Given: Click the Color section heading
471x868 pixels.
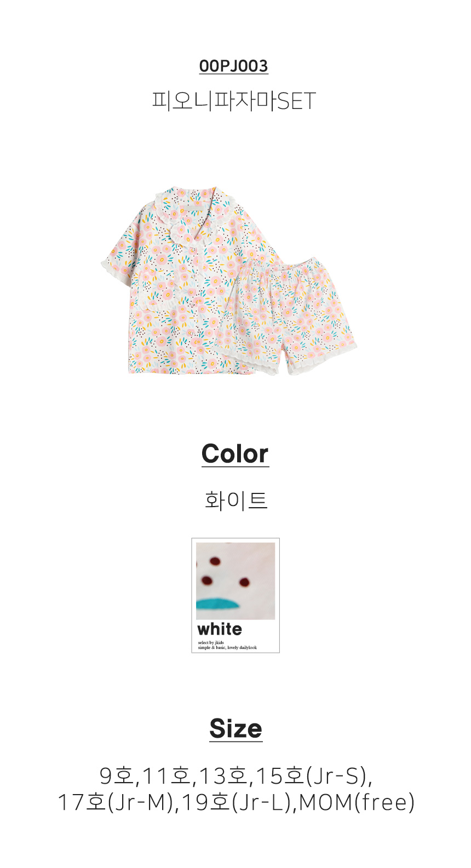Looking at the screenshot, I should [235, 454].
